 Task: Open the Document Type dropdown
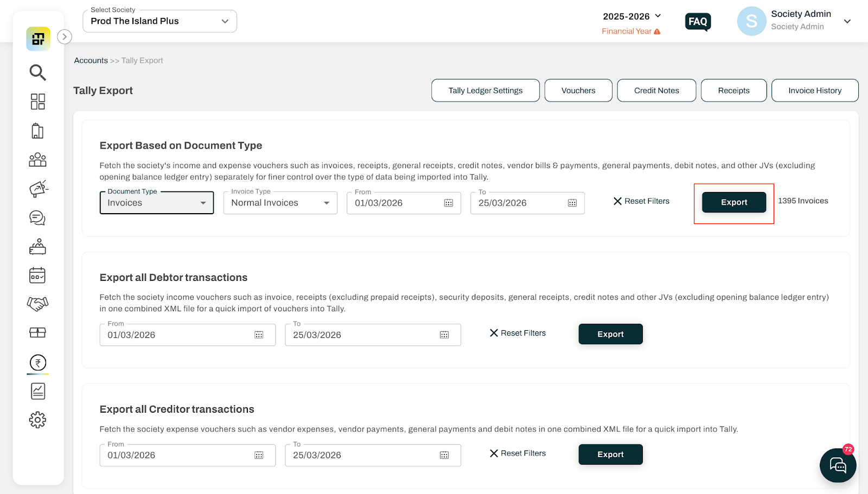coord(157,203)
